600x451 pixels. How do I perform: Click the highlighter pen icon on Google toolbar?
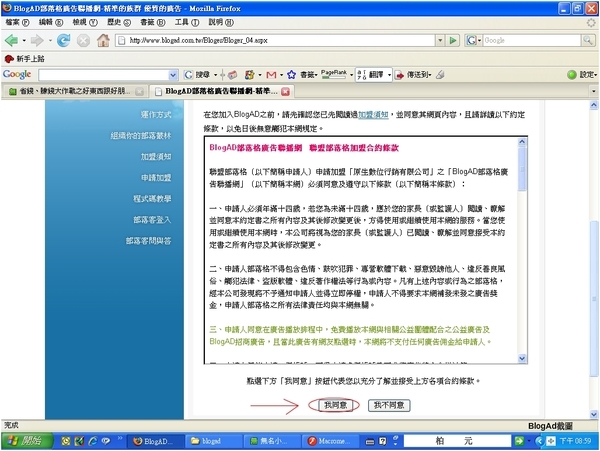(x=440, y=75)
